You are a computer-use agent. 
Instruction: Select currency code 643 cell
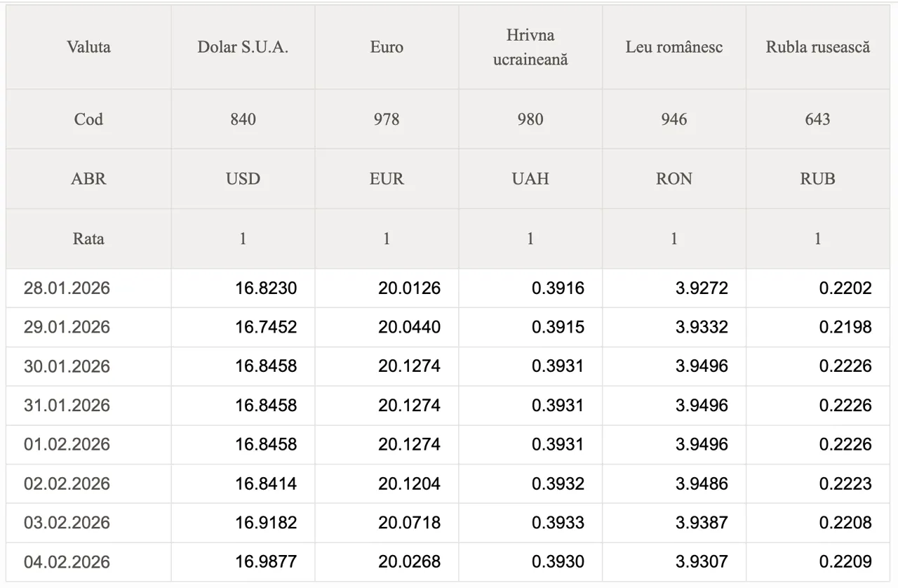click(817, 119)
